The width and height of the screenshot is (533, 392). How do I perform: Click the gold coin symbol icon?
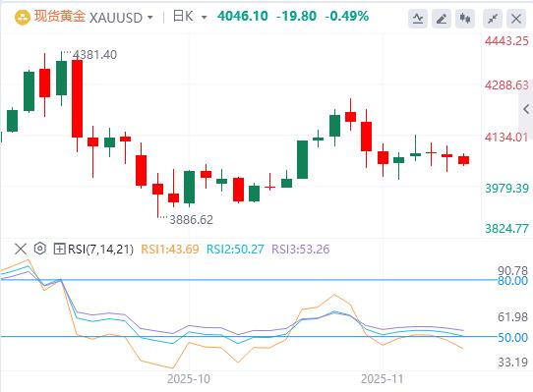[23, 18]
